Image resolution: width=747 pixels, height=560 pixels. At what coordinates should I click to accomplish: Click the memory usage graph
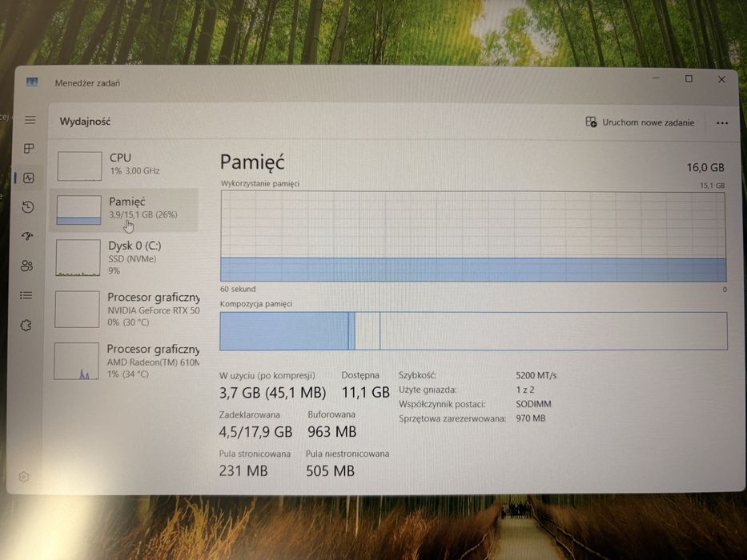473,236
